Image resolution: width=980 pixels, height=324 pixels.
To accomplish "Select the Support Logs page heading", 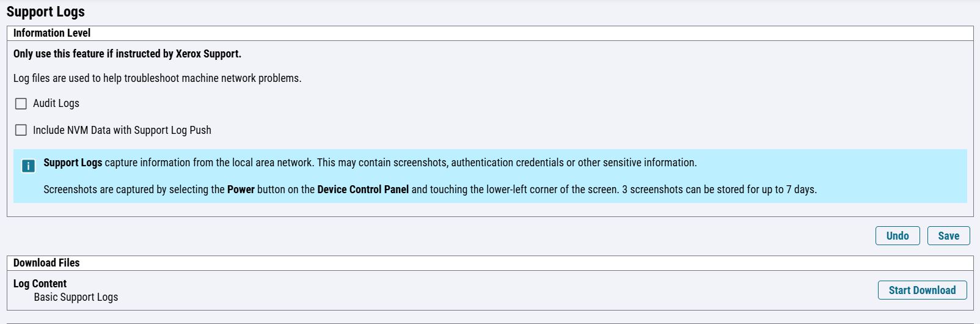I will point(46,12).
